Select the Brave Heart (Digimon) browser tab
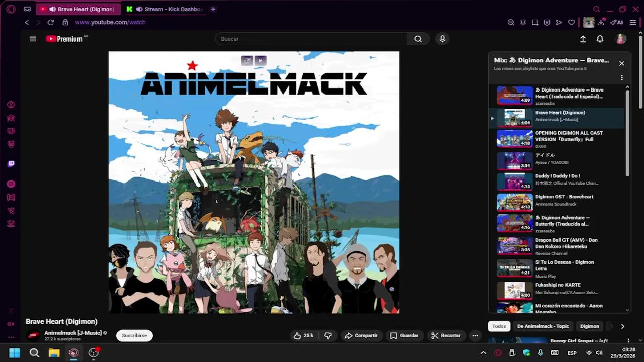Image resolution: width=644 pixels, height=362 pixels. (78, 9)
